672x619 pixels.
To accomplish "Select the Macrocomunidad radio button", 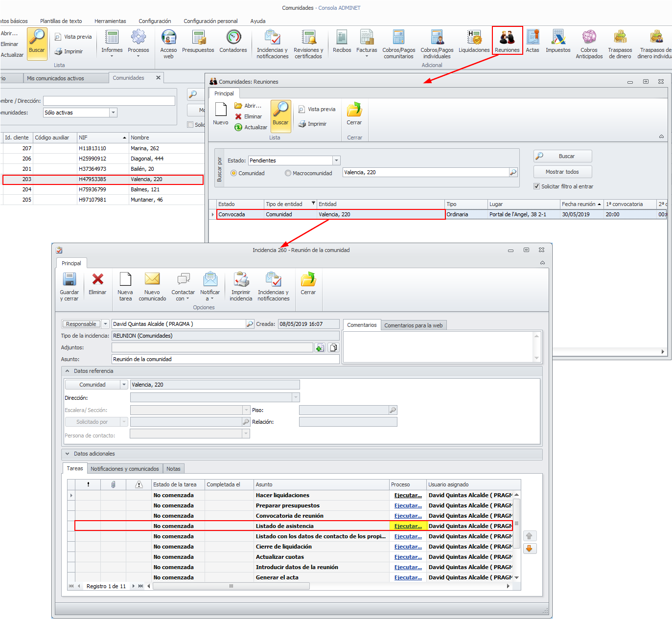I will 288,173.
